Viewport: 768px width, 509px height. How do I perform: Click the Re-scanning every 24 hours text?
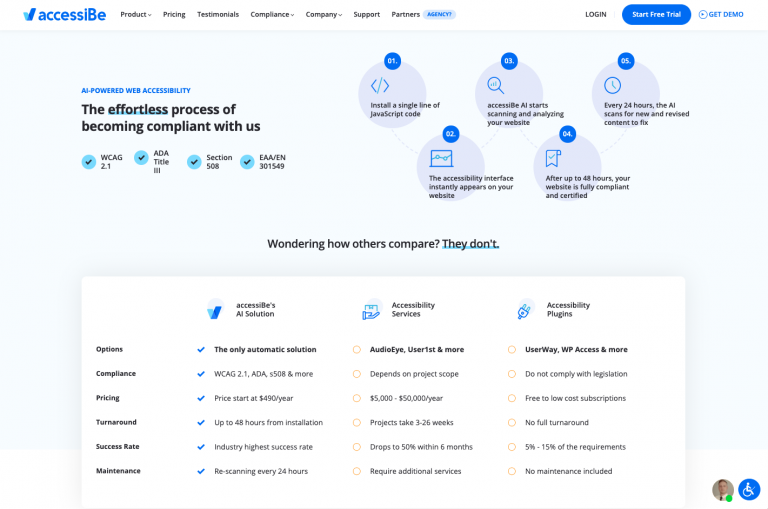click(x=261, y=471)
